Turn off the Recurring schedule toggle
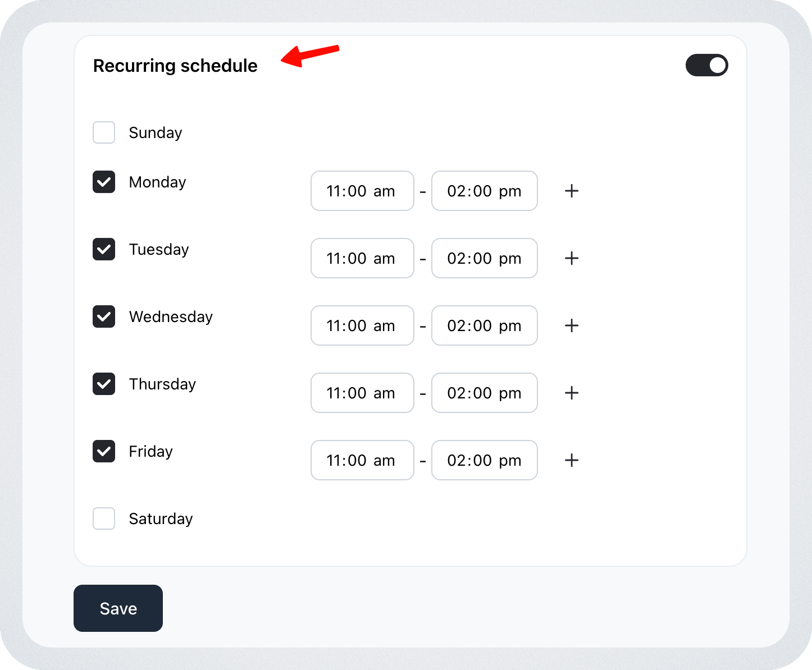Screen dimensions: 812x670 (x=706, y=65)
